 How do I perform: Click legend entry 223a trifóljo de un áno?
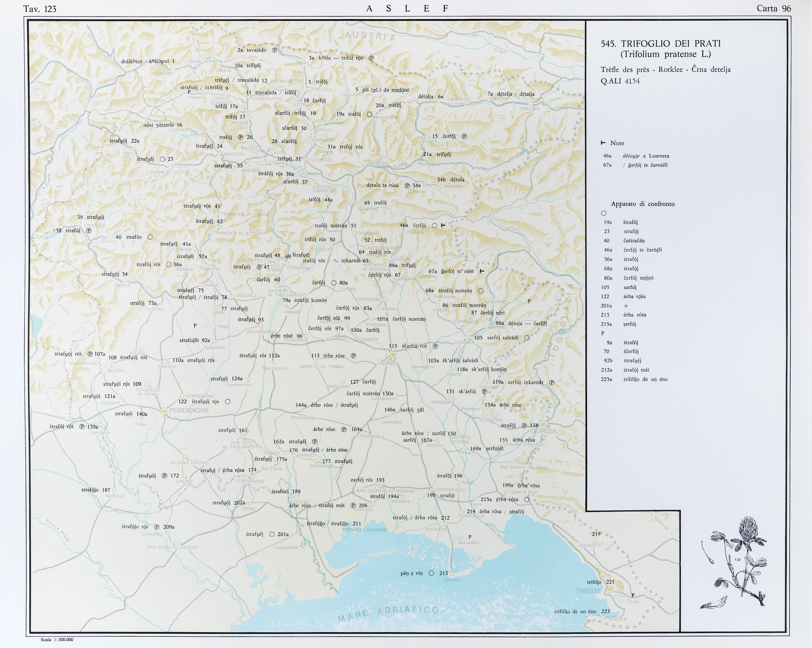pyautogui.click(x=634, y=379)
